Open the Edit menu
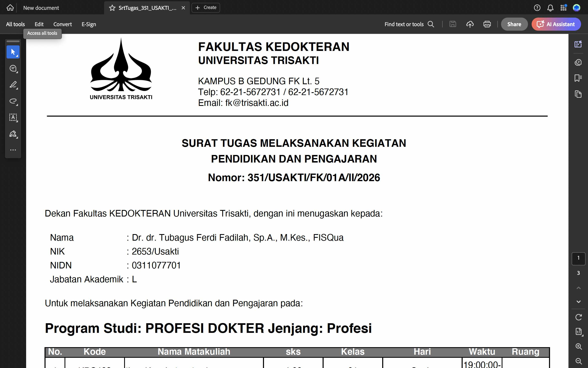The height and width of the screenshot is (368, 588). tap(39, 24)
